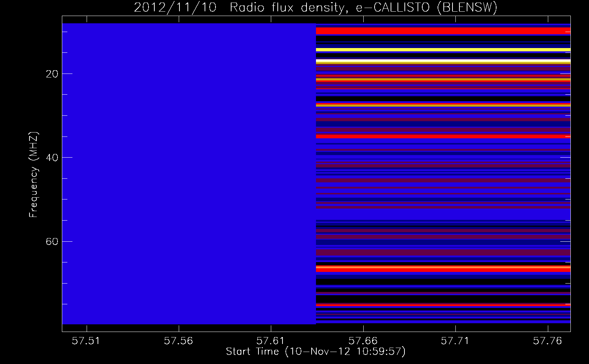Click the 57.76 time tick label

[x=548, y=341]
